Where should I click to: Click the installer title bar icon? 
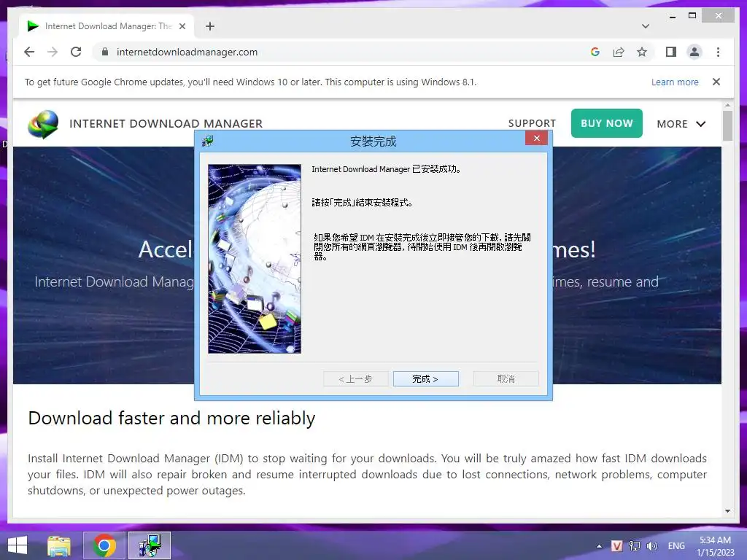pos(208,141)
